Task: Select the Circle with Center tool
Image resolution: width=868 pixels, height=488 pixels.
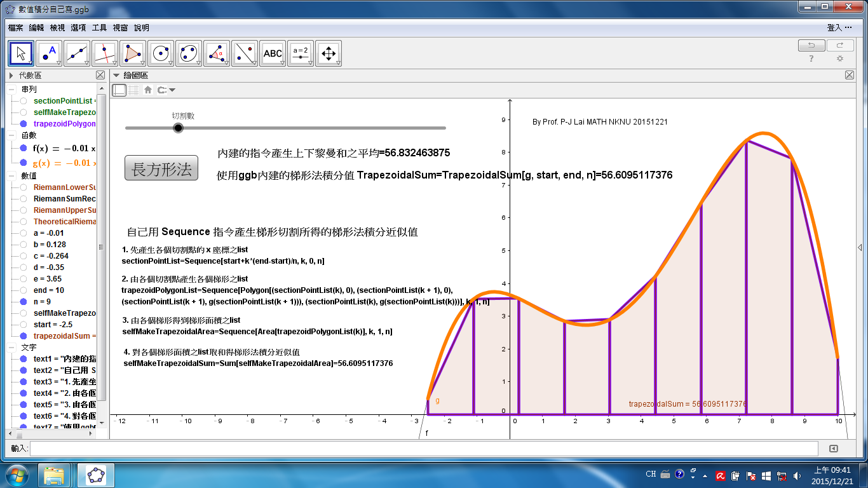Action: tap(160, 53)
